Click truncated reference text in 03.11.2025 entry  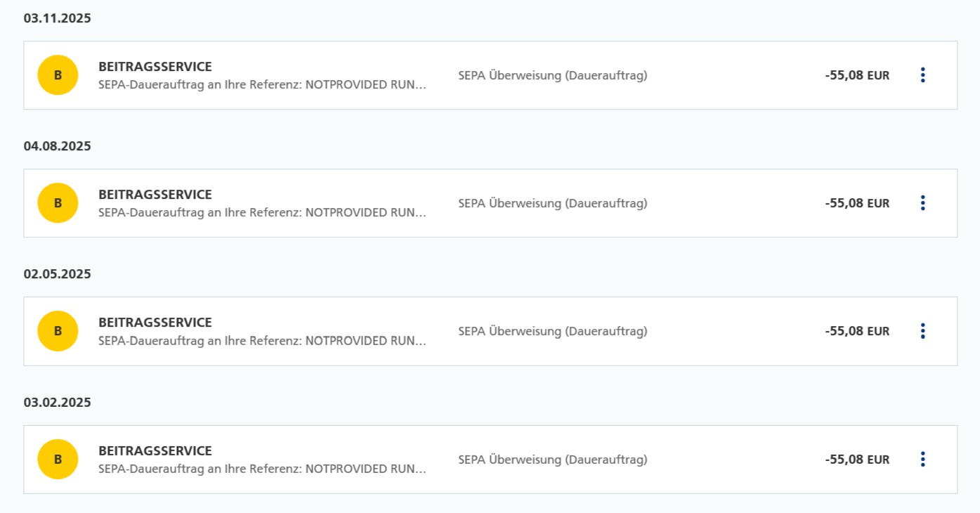(x=262, y=85)
